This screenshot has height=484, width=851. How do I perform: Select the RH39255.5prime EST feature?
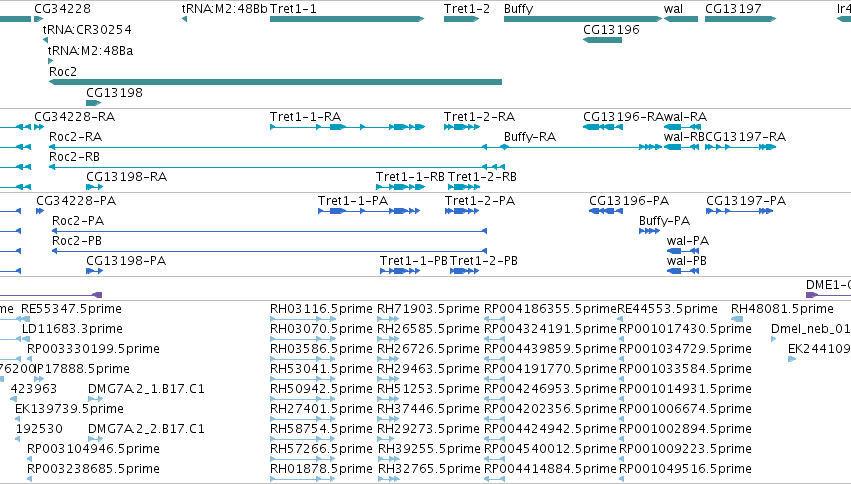389,460
